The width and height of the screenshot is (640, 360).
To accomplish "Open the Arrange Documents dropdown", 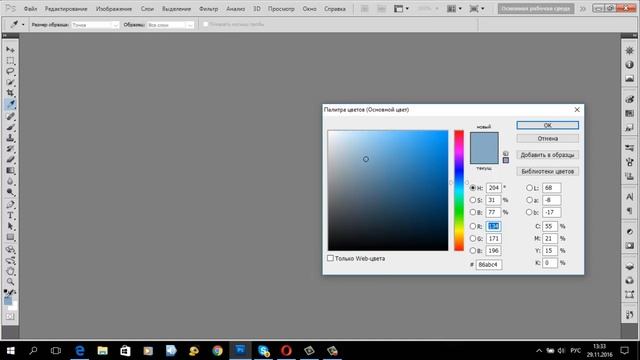I will [454, 9].
